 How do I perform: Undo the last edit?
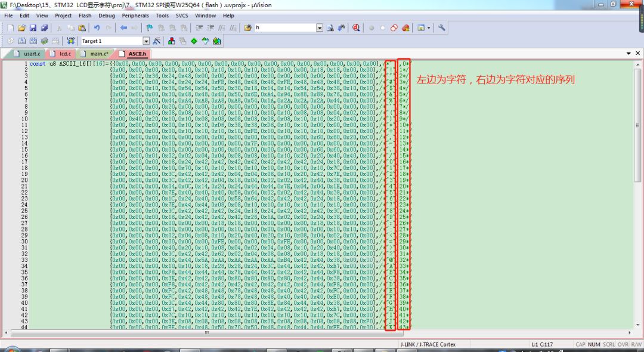[97, 28]
